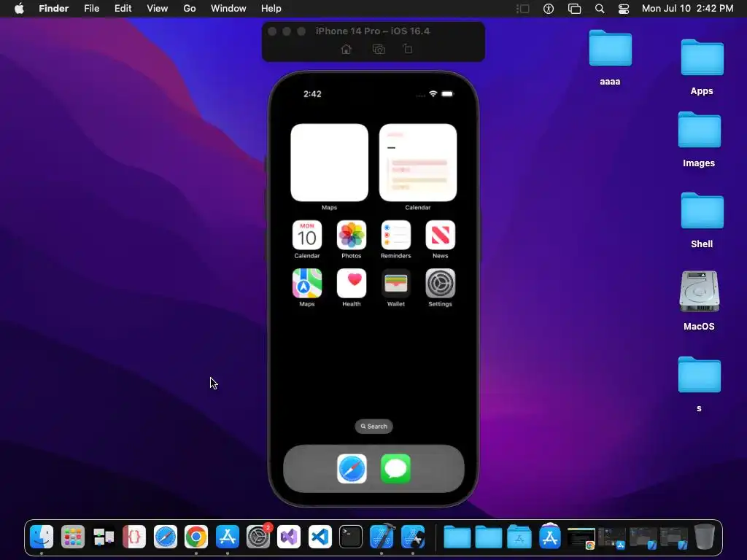Click the Simulator window title text
Screen dimensions: 747x560
click(x=373, y=31)
